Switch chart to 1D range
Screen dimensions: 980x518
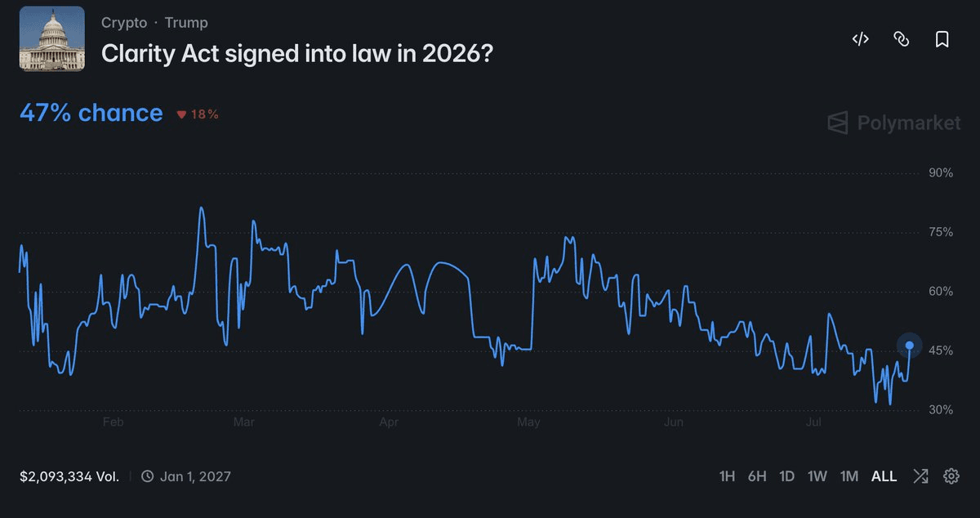(787, 476)
